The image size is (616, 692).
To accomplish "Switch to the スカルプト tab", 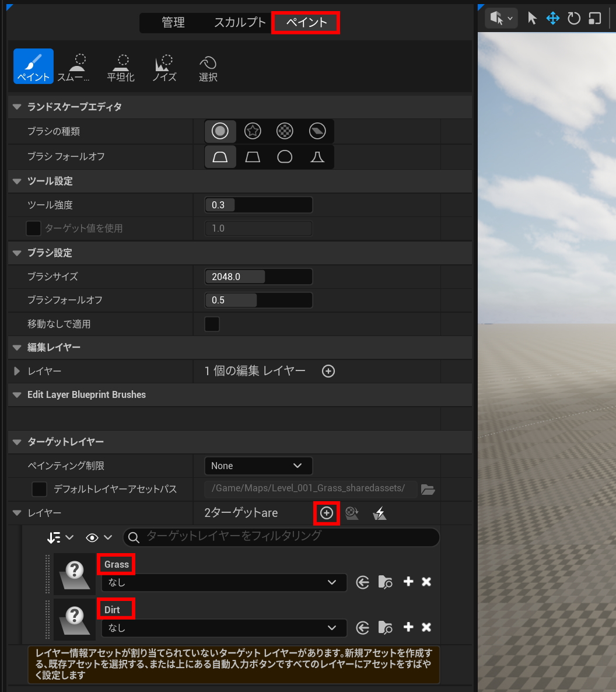I will [240, 22].
